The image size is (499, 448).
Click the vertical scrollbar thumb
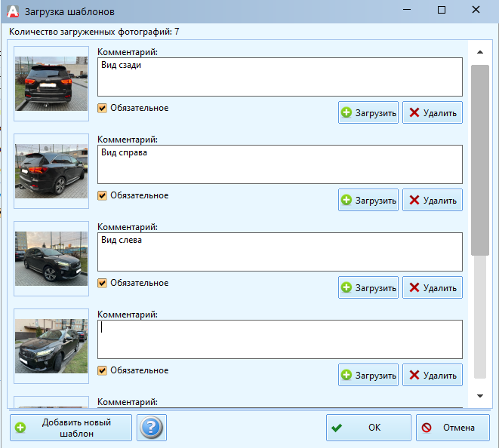pyautogui.click(x=480, y=160)
